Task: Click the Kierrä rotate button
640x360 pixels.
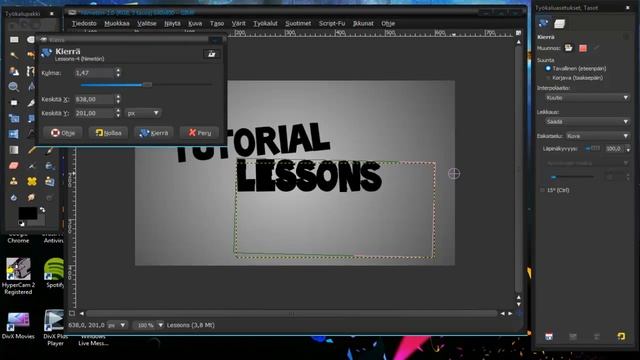Action: [154, 133]
